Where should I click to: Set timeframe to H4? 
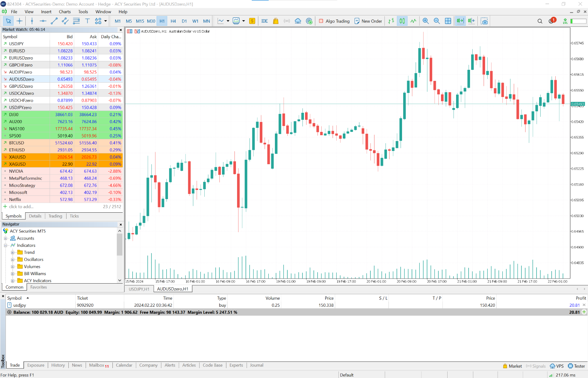[x=173, y=21]
